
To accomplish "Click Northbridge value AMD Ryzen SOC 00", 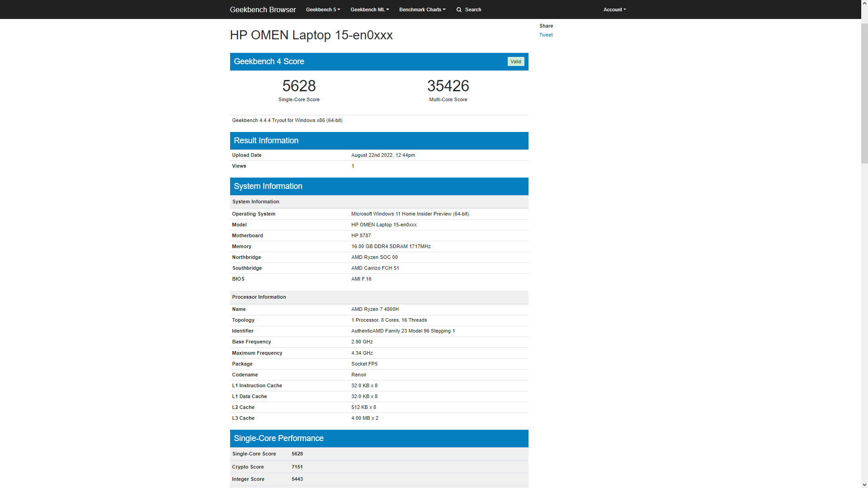I will tap(374, 257).
